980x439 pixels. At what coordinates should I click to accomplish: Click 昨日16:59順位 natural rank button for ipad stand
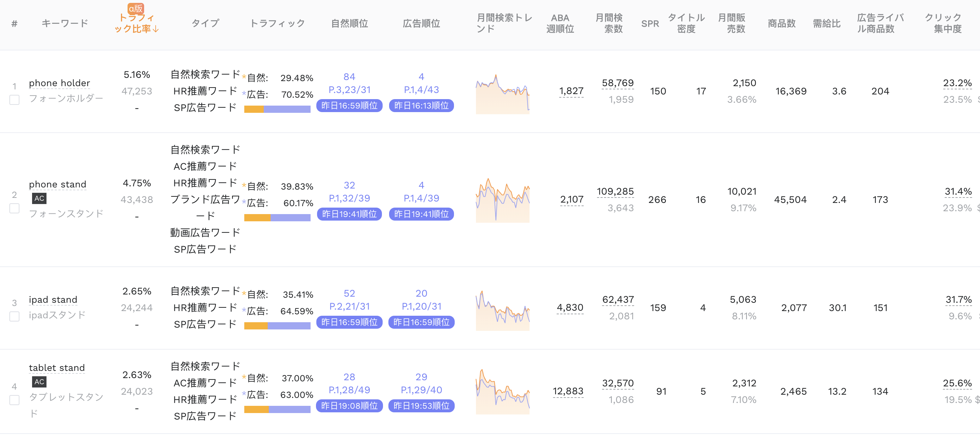349,323
